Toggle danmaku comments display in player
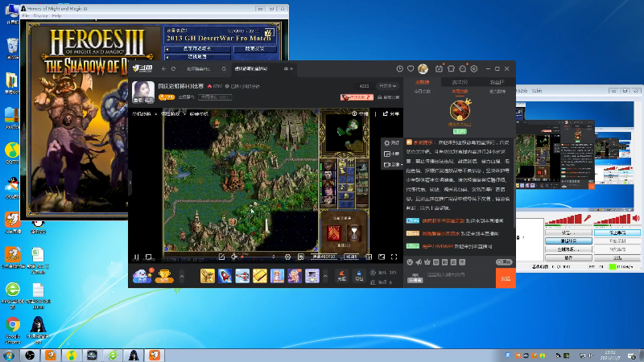The height and width of the screenshot is (362, 644). (x=300, y=257)
